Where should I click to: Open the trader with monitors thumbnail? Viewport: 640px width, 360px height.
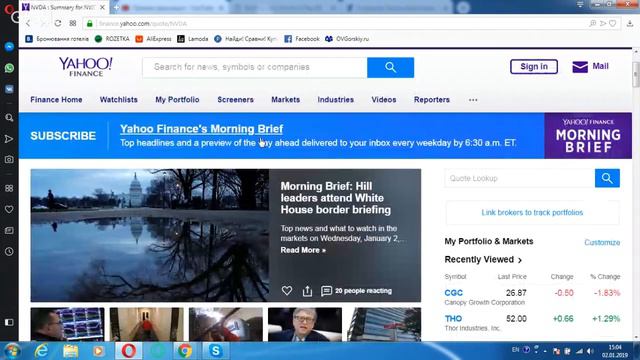tap(67, 324)
